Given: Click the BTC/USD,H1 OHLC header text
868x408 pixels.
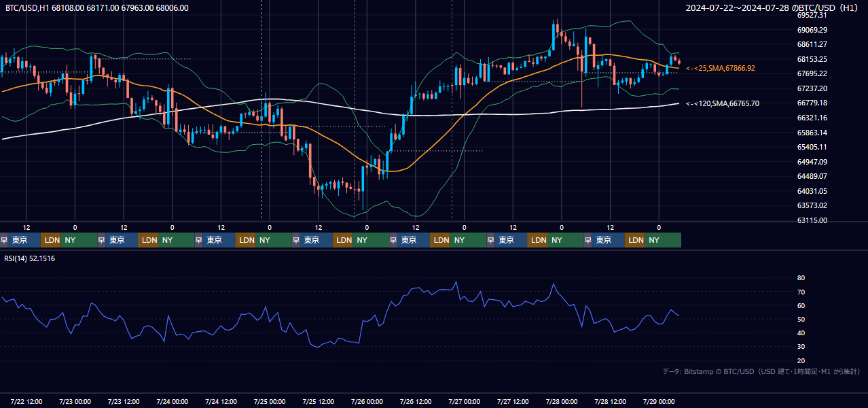Looking at the screenshot, I should point(97,8).
